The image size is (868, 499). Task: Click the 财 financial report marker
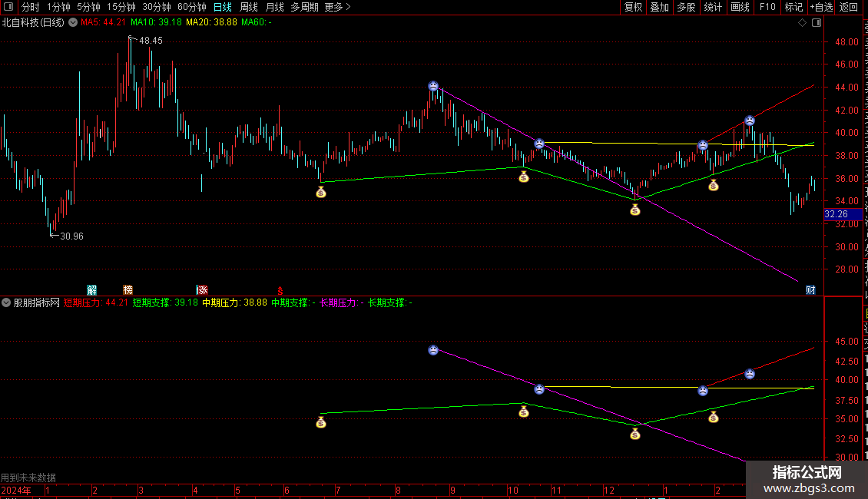810,290
